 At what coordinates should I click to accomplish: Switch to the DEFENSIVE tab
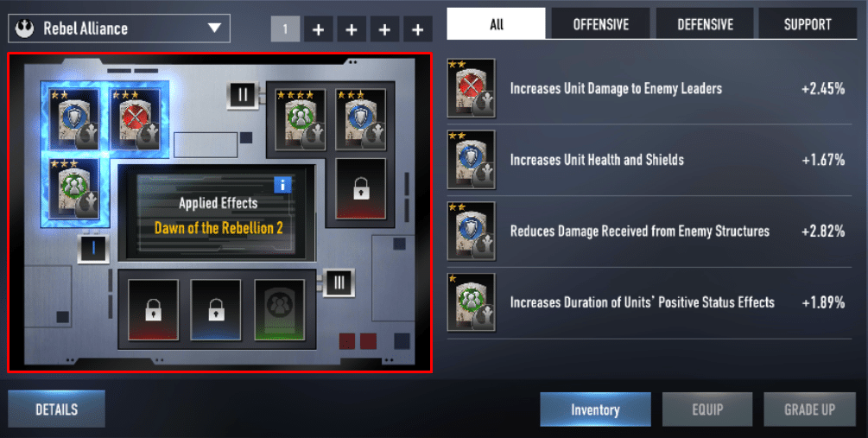click(x=705, y=24)
